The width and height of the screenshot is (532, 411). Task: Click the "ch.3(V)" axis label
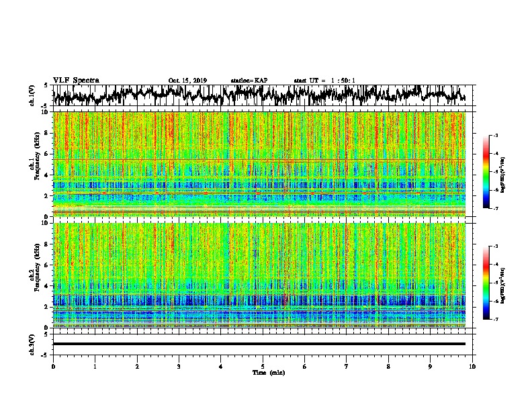(x=32, y=345)
